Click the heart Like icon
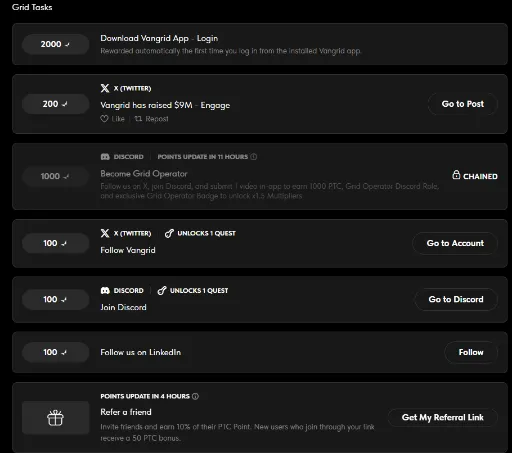Image resolution: width=512 pixels, height=453 pixels. point(104,119)
